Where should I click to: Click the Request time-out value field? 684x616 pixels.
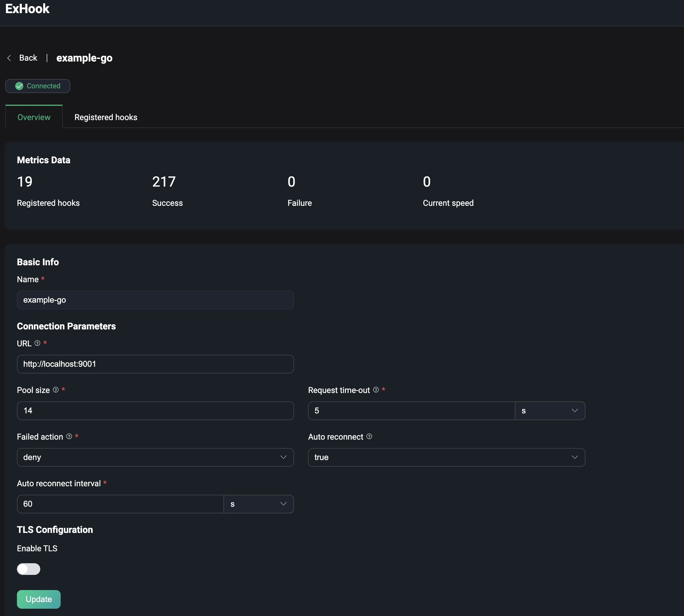coord(411,411)
